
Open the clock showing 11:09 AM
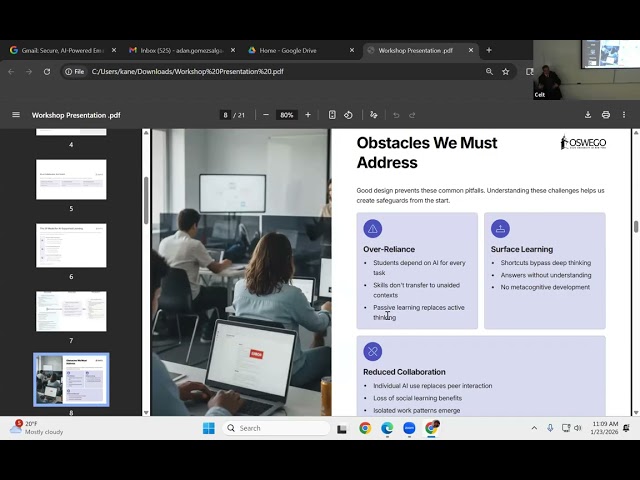604,428
